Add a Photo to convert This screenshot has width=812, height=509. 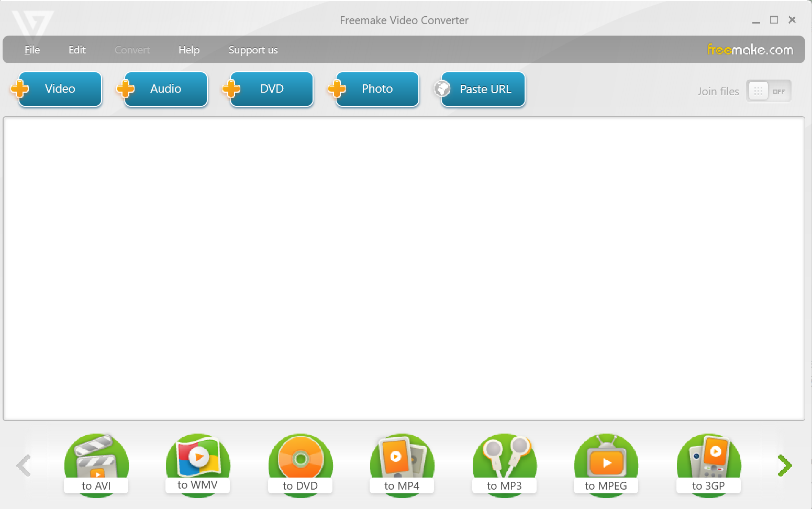pyautogui.click(x=376, y=89)
